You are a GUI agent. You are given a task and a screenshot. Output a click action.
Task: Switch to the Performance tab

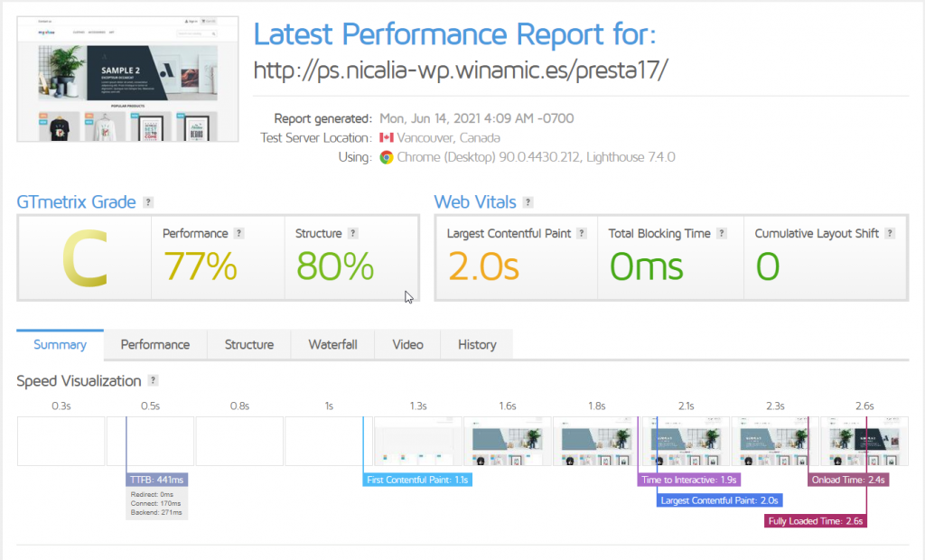click(155, 344)
